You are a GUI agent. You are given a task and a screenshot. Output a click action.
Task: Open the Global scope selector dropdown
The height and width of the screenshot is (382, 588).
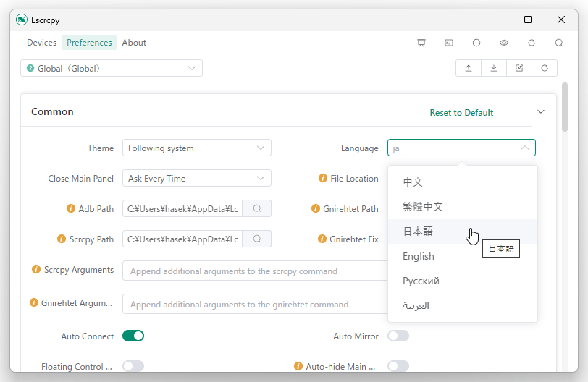112,68
